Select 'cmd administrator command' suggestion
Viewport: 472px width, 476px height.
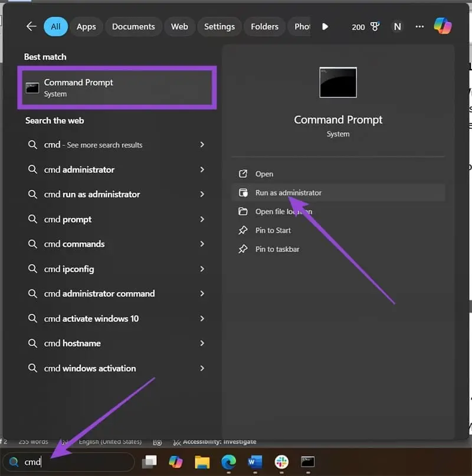pyautogui.click(x=117, y=294)
